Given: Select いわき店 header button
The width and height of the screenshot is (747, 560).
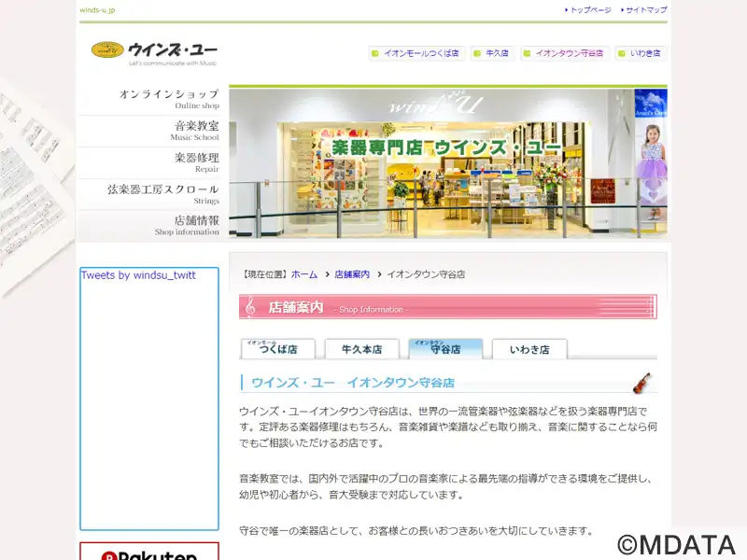Looking at the screenshot, I should [641, 53].
